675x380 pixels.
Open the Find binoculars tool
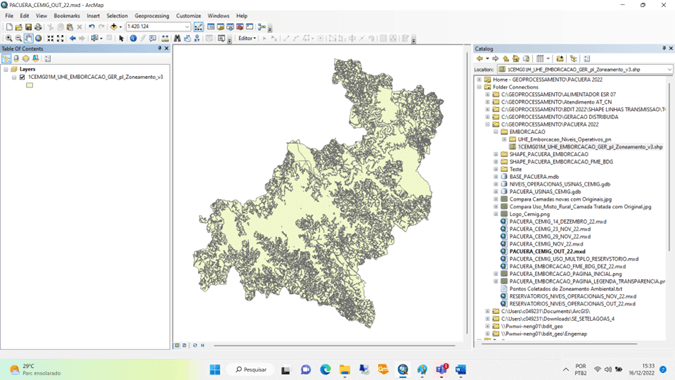click(177, 38)
